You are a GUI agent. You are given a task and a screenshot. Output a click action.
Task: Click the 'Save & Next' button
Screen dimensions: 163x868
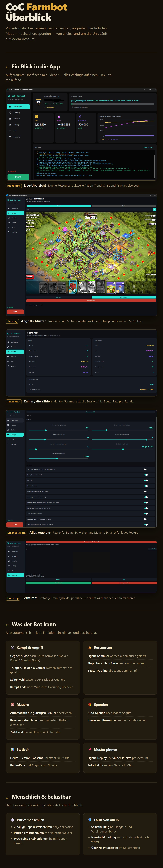pyautogui.click(x=58, y=583)
